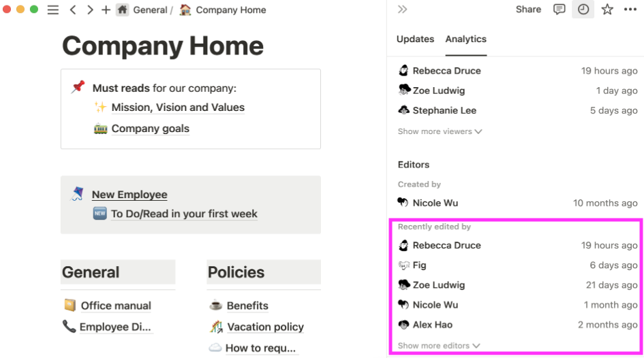Collapse the side panel with double chevron

click(403, 10)
